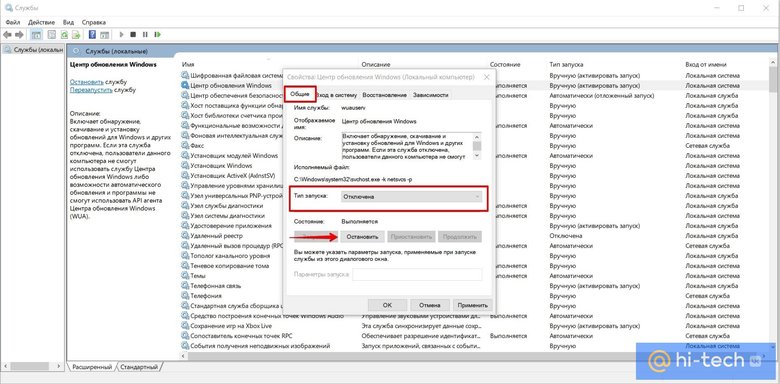The image size is (780, 384).
Task: Click the Export list toolbar icon
Action: pos(76,35)
